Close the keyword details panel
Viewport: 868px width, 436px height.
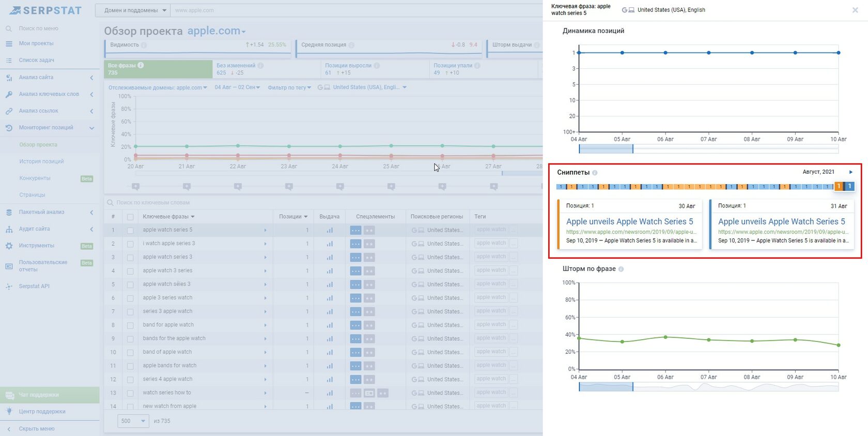[855, 10]
